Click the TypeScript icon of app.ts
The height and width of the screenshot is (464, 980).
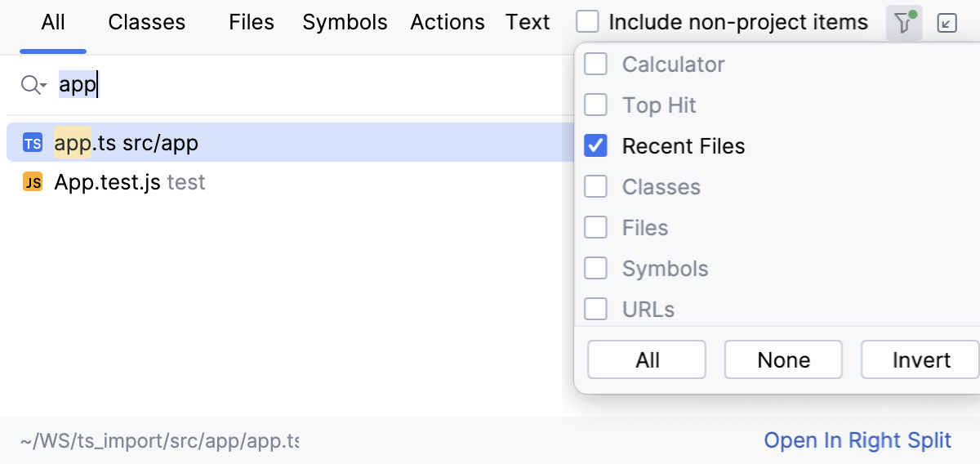[x=33, y=144]
